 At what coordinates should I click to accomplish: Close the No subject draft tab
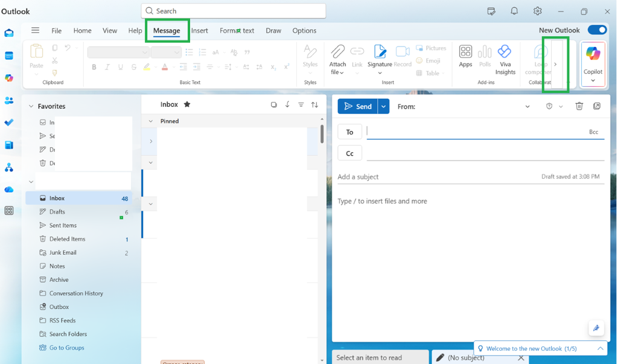click(x=521, y=358)
